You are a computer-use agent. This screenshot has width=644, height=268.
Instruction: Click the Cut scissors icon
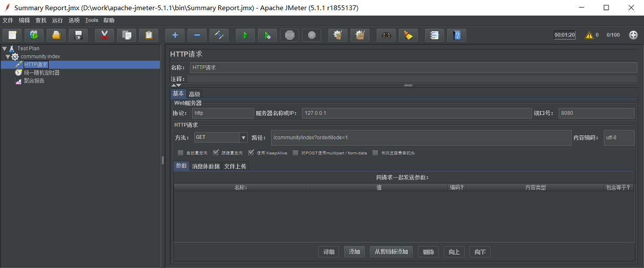(x=105, y=35)
